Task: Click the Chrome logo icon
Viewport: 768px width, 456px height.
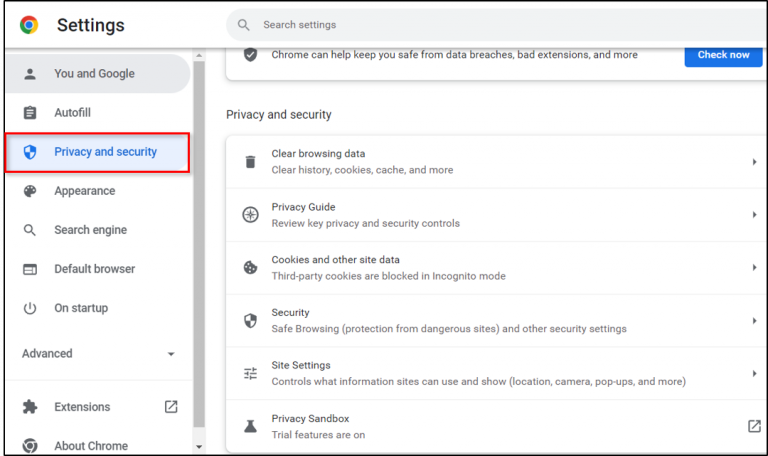Action: 29,25
